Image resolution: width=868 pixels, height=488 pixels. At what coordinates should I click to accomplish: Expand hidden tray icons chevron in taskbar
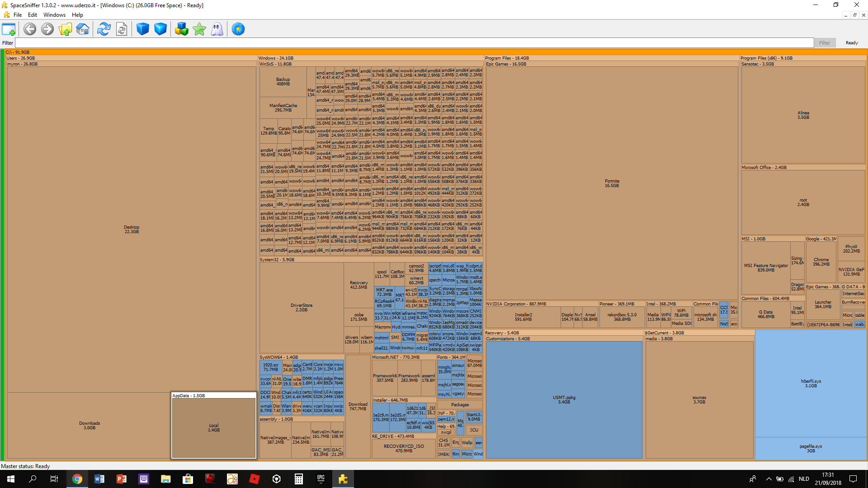[x=769, y=479]
